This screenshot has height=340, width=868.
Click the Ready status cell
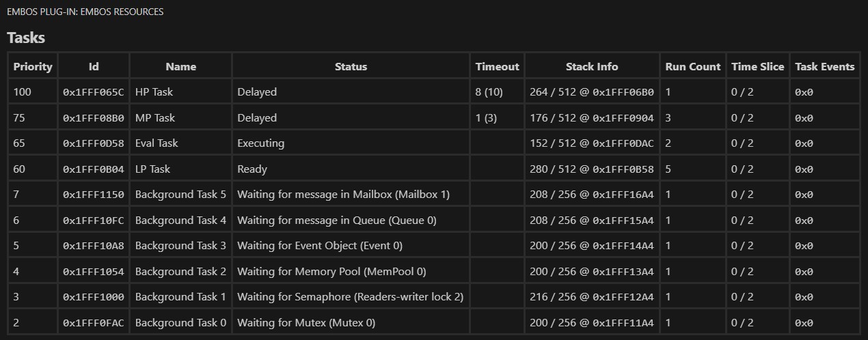pos(252,169)
